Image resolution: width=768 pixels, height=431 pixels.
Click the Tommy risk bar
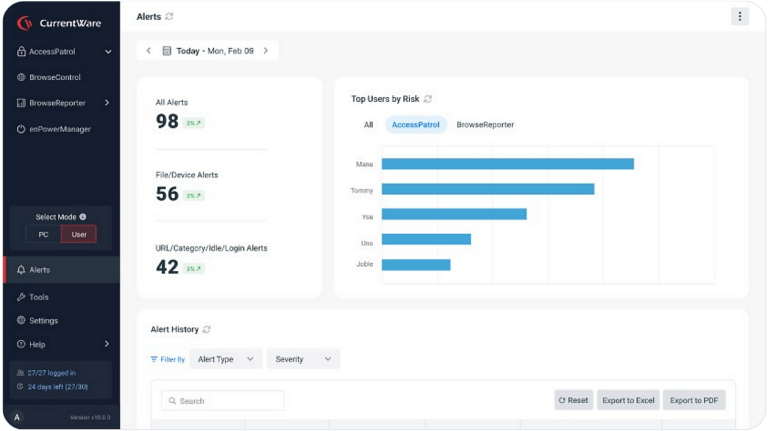tap(488, 189)
